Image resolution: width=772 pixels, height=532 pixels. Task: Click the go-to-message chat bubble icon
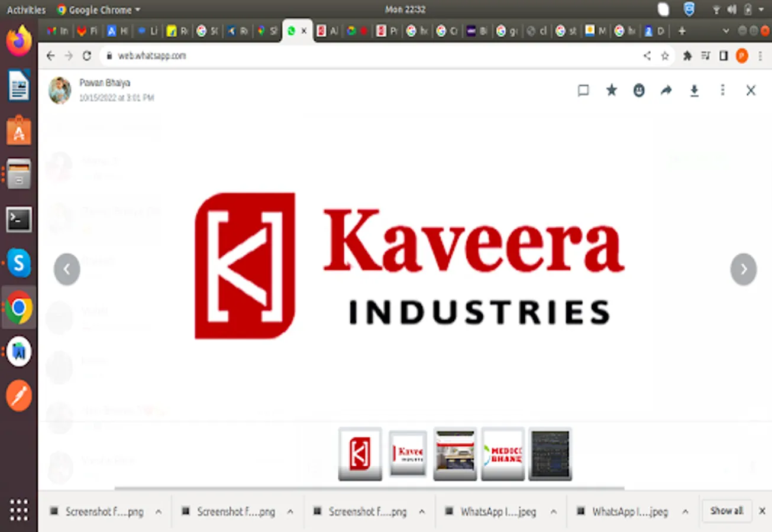coord(583,90)
